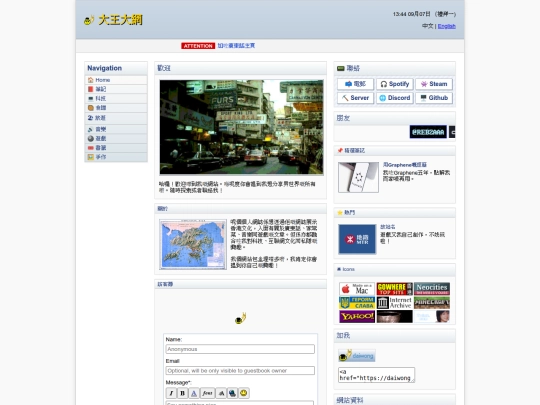The width and height of the screenshot is (540, 405).
Task: Click the site title in yellow text
Action: pos(120,20)
